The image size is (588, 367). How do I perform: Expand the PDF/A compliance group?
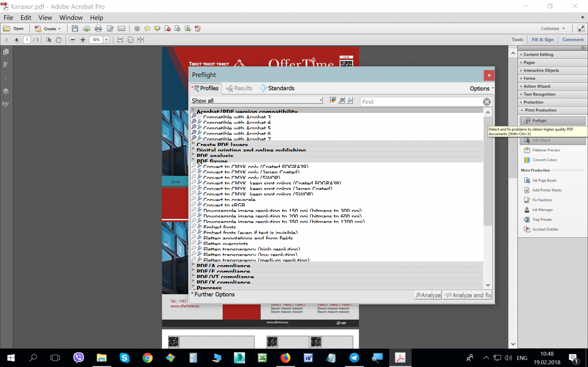pyautogui.click(x=193, y=265)
